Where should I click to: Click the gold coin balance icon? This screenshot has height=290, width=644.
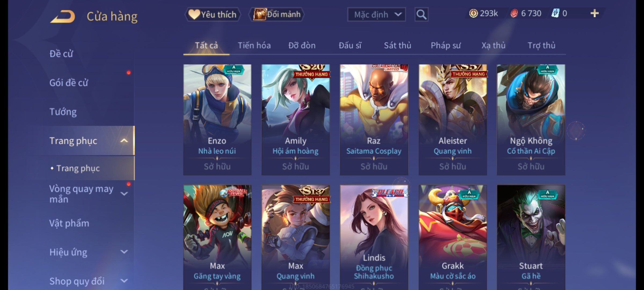point(473,13)
